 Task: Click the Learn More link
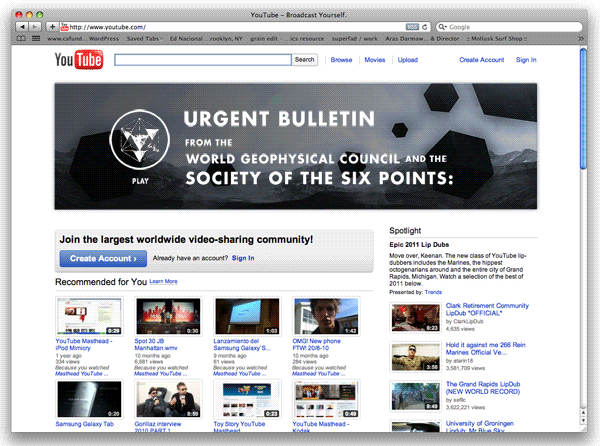coord(163,282)
